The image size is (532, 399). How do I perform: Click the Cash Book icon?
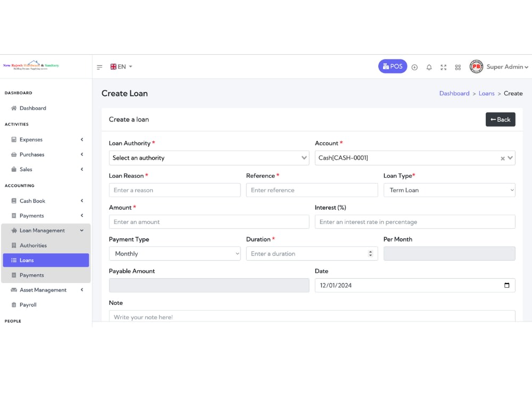[14, 201]
